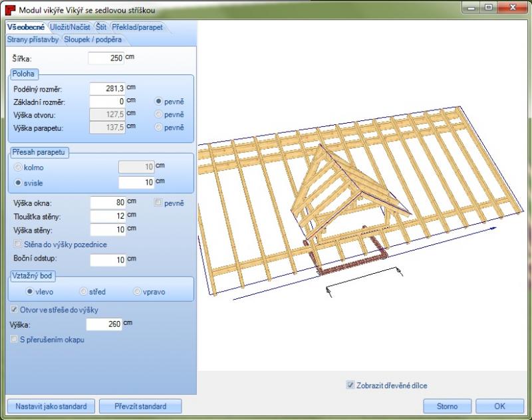Enable S přerušením okapu checkbox
This screenshot has height=420, width=532.
[15, 340]
